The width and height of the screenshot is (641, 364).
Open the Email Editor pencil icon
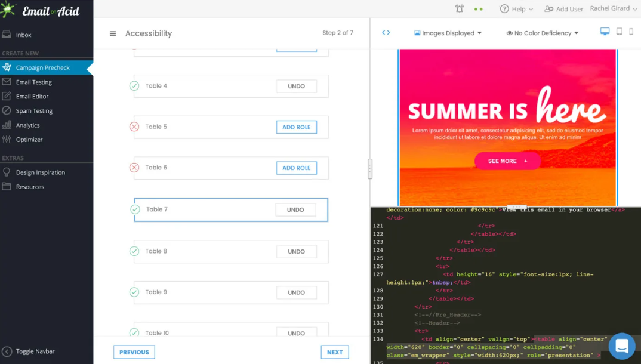point(7,96)
